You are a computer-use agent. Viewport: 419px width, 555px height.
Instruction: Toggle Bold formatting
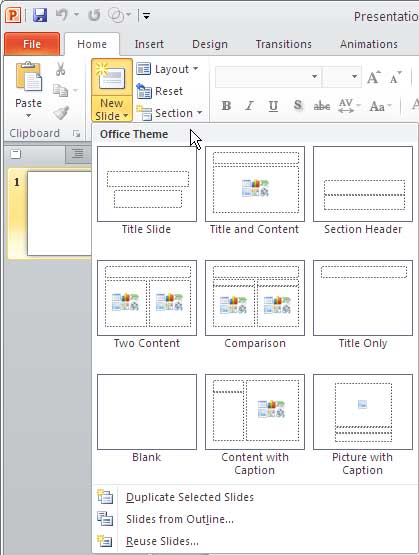point(226,105)
